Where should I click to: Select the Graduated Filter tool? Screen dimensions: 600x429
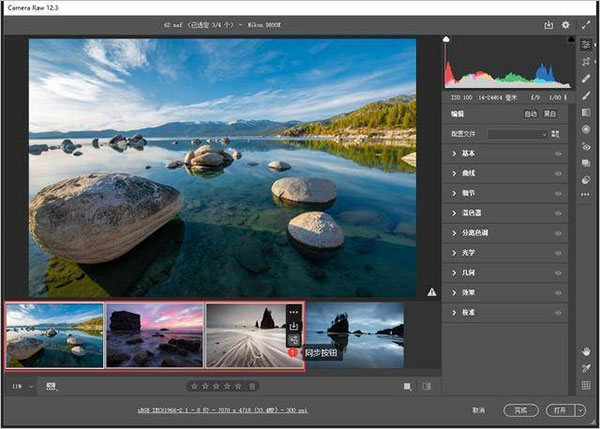[x=585, y=112]
